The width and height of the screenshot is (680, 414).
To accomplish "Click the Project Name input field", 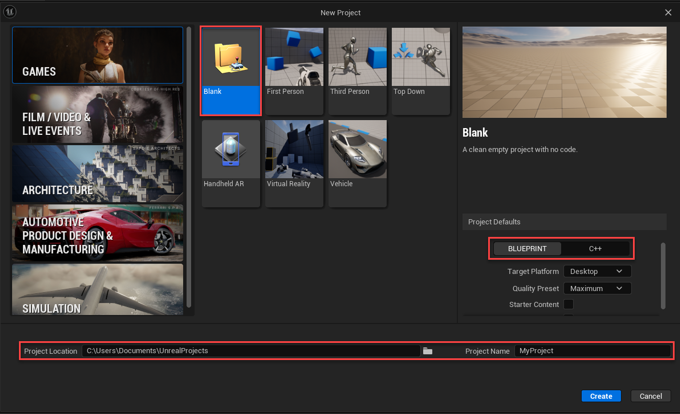I will [592, 351].
